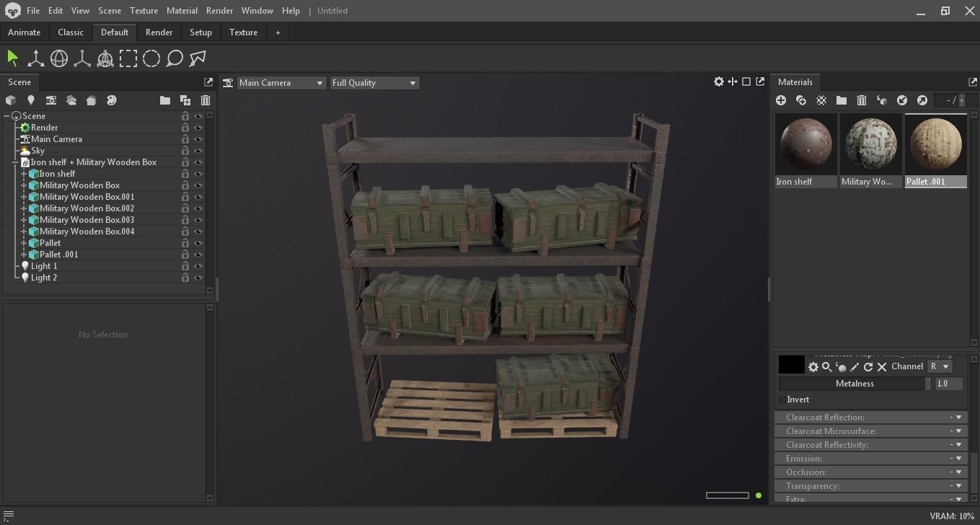Click the black metalness map swatch

point(791,365)
